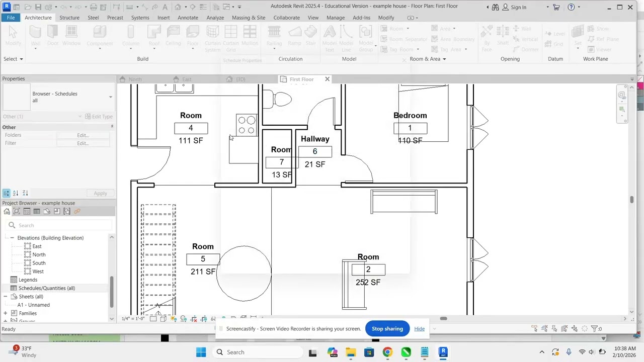Select the Column tool icon
This screenshot has height=362, width=644.
[x=130, y=32]
